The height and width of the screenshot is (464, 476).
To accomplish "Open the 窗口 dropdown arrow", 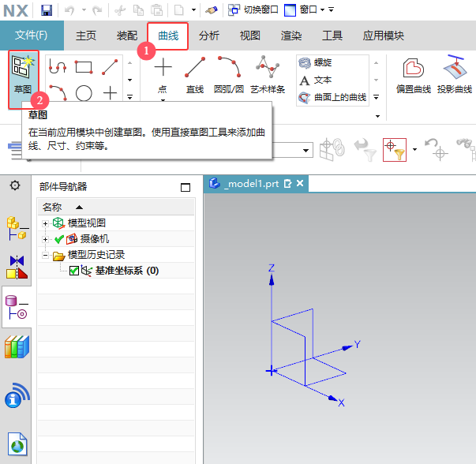I will (322, 10).
